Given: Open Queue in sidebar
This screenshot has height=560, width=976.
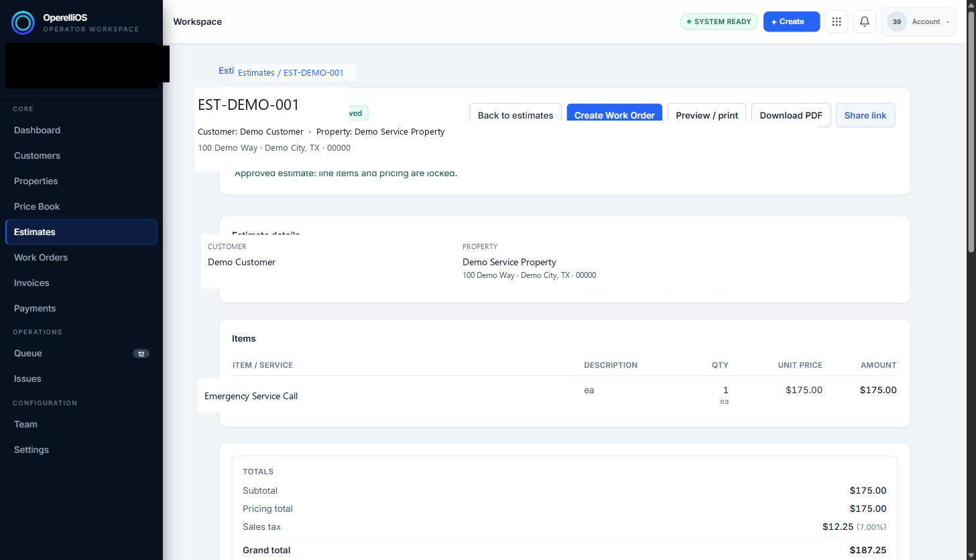Looking at the screenshot, I should pyautogui.click(x=81, y=353).
